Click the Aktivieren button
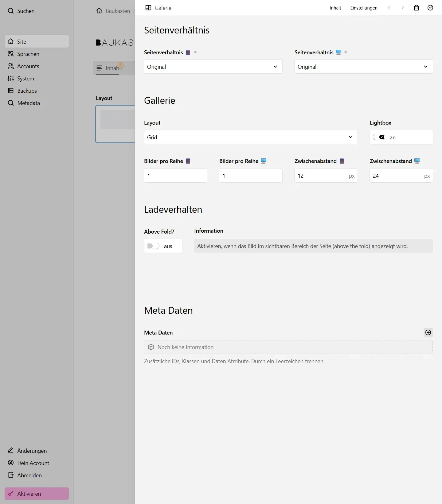The height and width of the screenshot is (504, 442). click(x=37, y=494)
